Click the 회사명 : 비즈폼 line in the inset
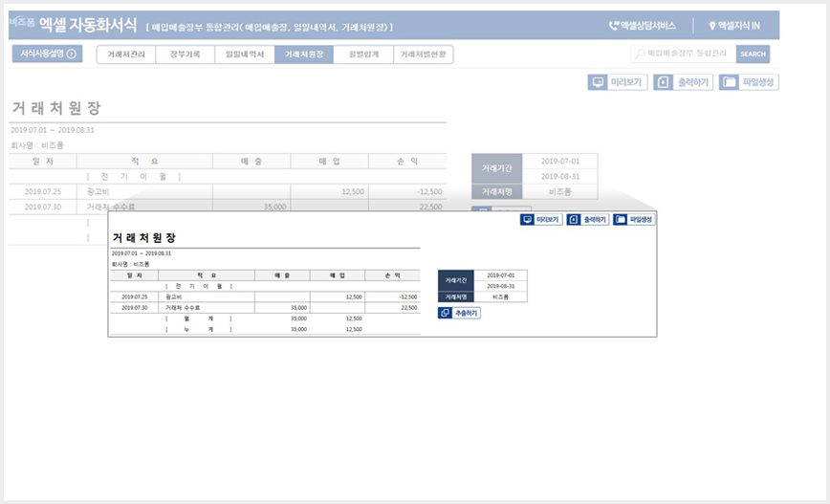830x504 pixels. pos(131,264)
